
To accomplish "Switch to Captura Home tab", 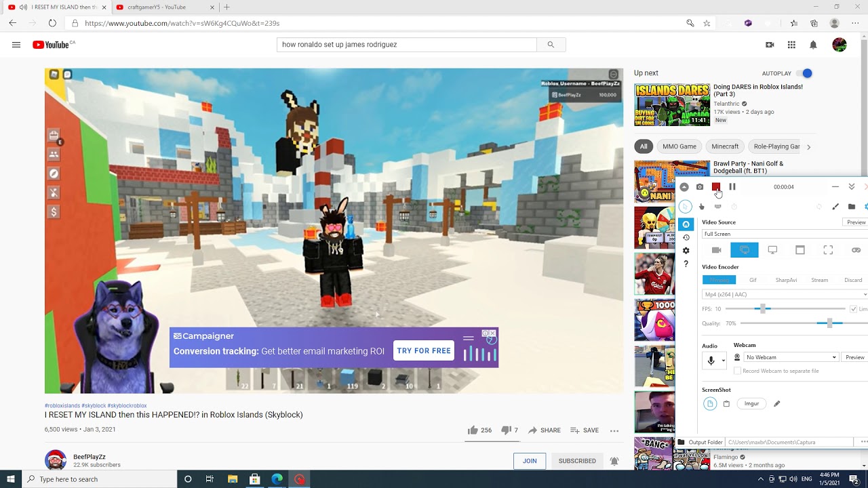I will coord(686,224).
